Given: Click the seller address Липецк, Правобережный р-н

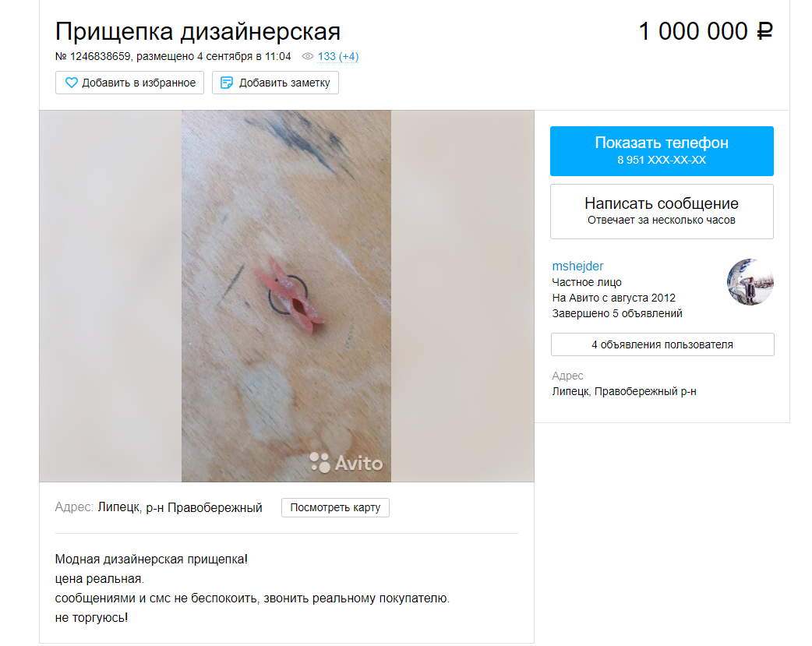Looking at the screenshot, I should pyautogui.click(x=624, y=392).
